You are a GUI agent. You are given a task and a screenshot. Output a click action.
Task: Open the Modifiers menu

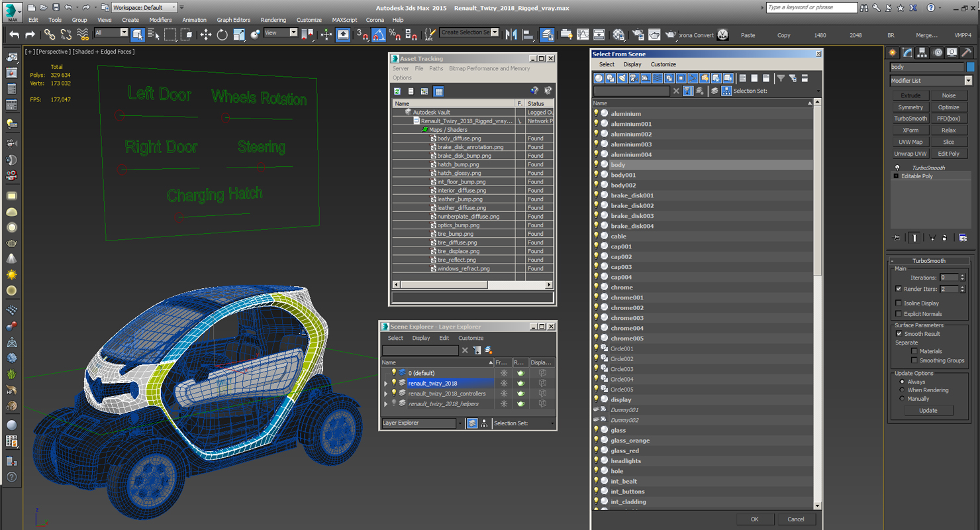[160, 20]
